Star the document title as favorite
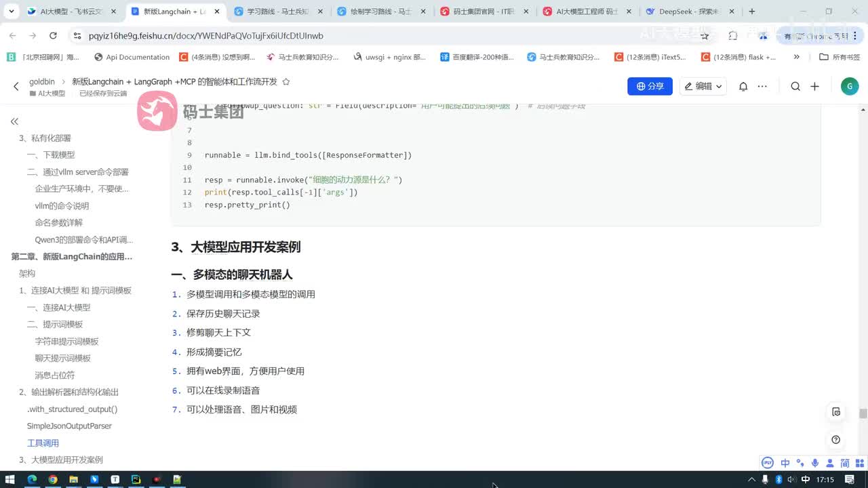This screenshot has width=868, height=488. [286, 81]
